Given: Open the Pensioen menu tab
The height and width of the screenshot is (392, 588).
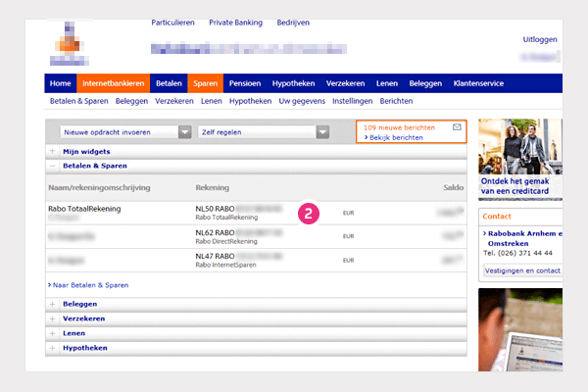Looking at the screenshot, I should tap(245, 83).
